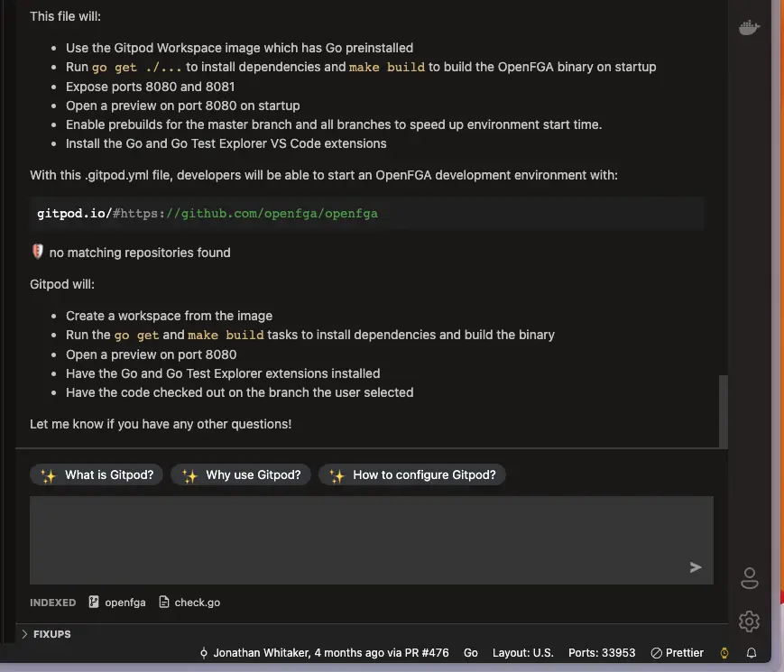Expand the FIXUPS section
Image resolution: width=784 pixels, height=672 pixels.
tap(47, 634)
